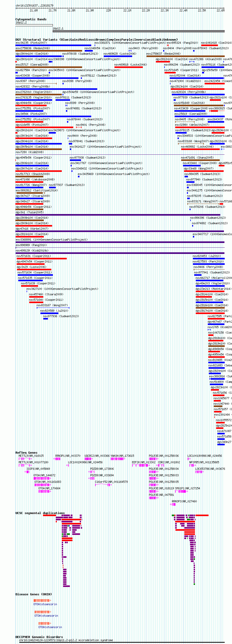The height and width of the screenshot is (644, 232).
Task: Select the DGV Structural Variants track heading
Action: pyautogui.click(x=96, y=40)
